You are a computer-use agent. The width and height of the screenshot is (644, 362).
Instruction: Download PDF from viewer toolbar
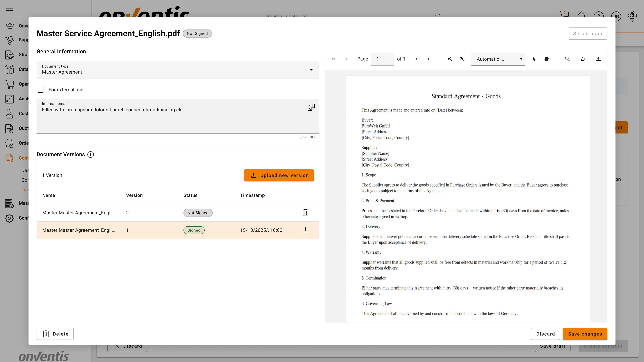(598, 59)
